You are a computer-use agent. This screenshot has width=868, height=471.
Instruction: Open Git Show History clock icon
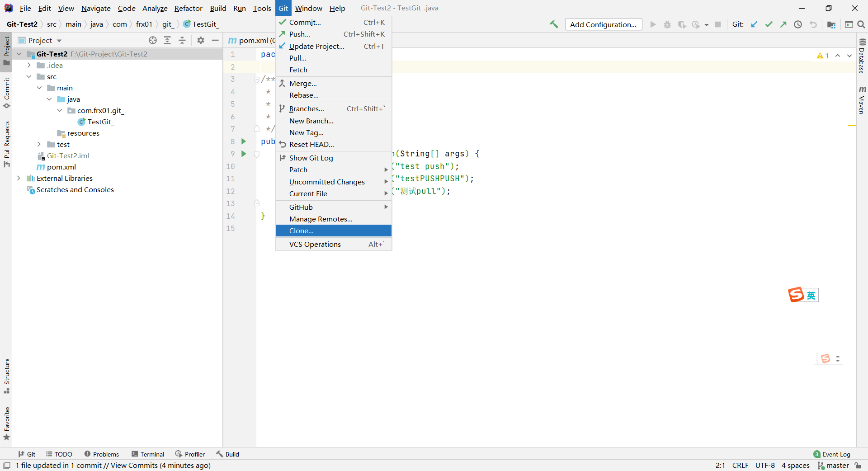tap(798, 24)
